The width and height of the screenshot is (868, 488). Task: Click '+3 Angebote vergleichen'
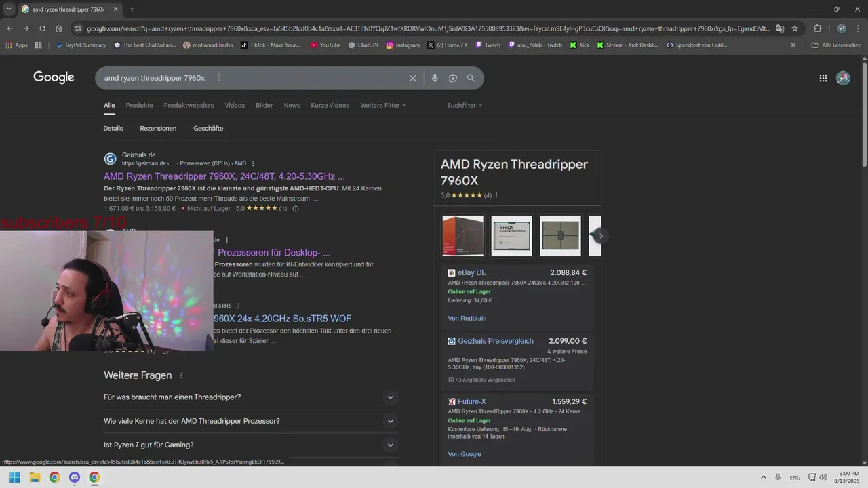[481, 380]
